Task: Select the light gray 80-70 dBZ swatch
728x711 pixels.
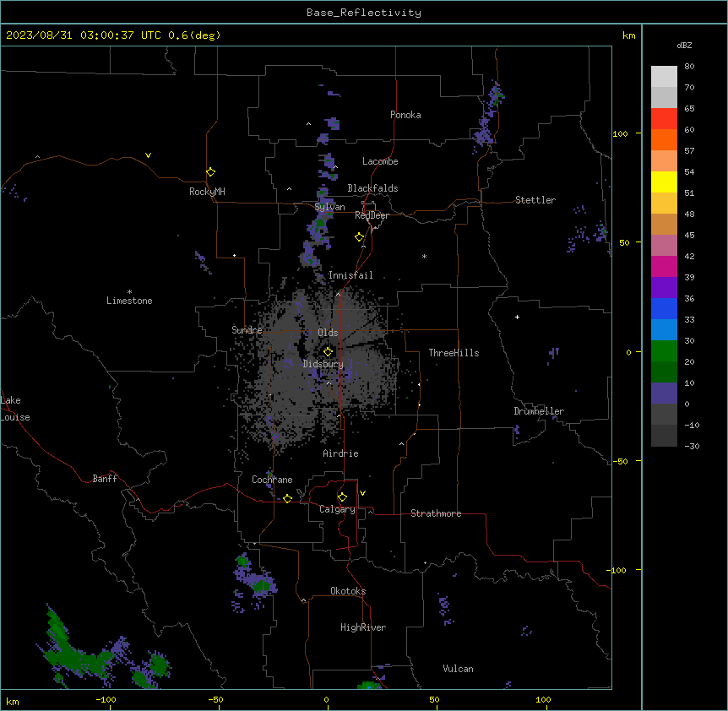Action: point(664,77)
